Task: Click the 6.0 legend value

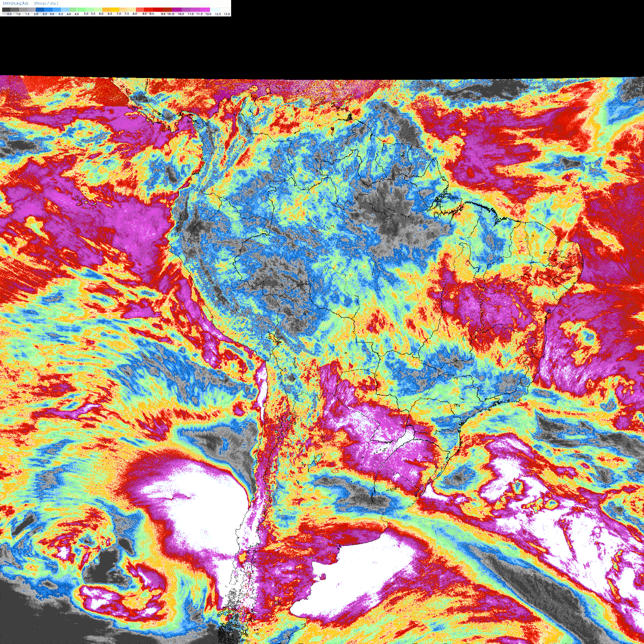Action: [101, 14]
